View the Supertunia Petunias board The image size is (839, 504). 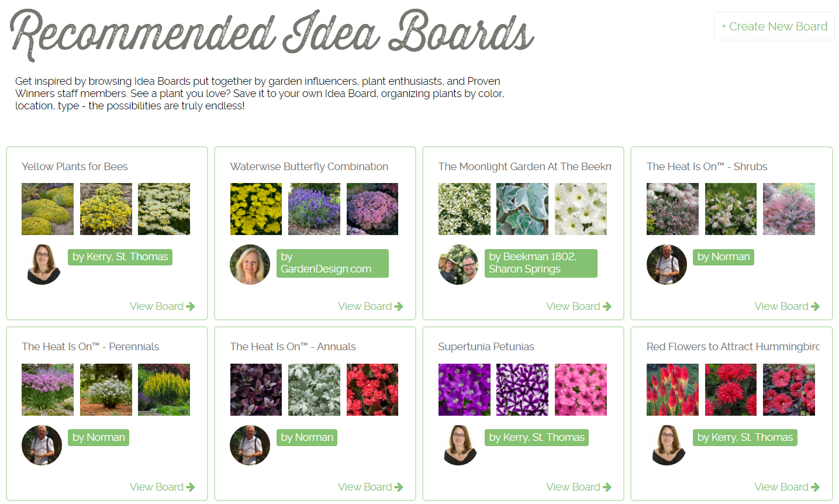579,486
